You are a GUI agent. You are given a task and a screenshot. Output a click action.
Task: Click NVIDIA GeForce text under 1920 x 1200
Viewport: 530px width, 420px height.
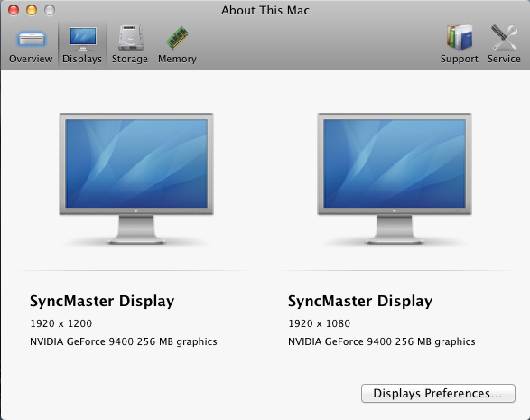click(124, 341)
